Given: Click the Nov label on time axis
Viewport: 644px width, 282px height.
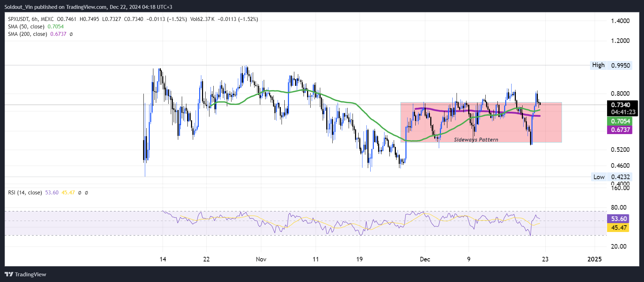Looking at the screenshot, I should (x=261, y=259).
